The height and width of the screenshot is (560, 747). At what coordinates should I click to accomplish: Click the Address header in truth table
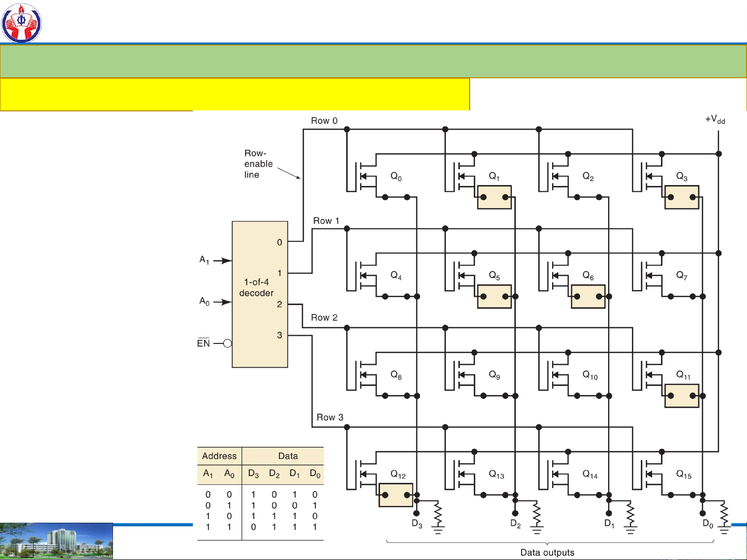(x=219, y=456)
